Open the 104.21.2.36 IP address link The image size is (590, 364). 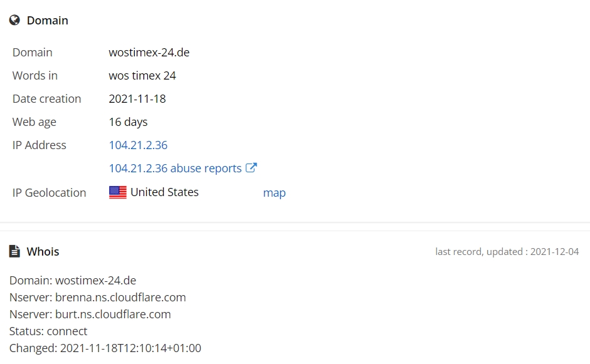[138, 145]
